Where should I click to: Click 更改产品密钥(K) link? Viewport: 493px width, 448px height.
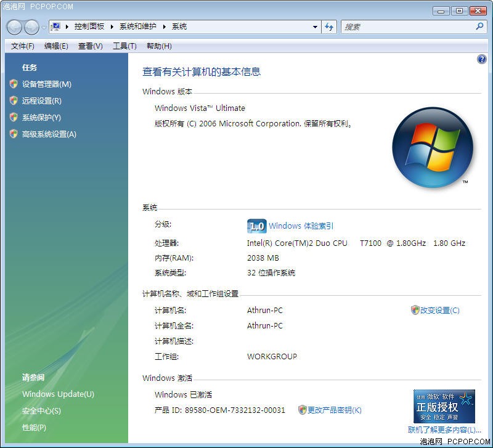pos(334,410)
